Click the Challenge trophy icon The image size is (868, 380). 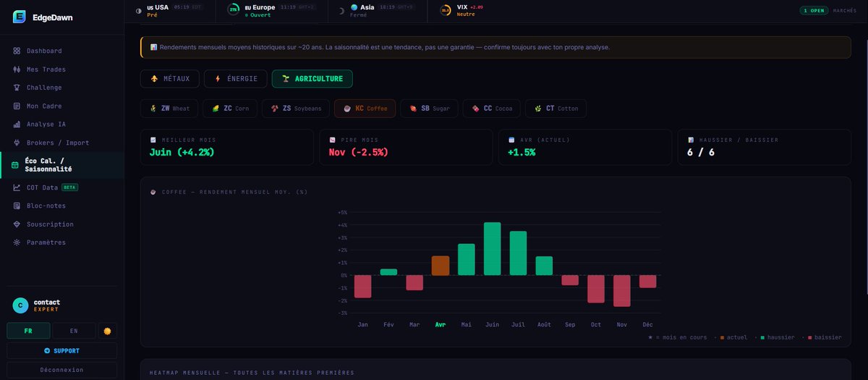(17, 88)
